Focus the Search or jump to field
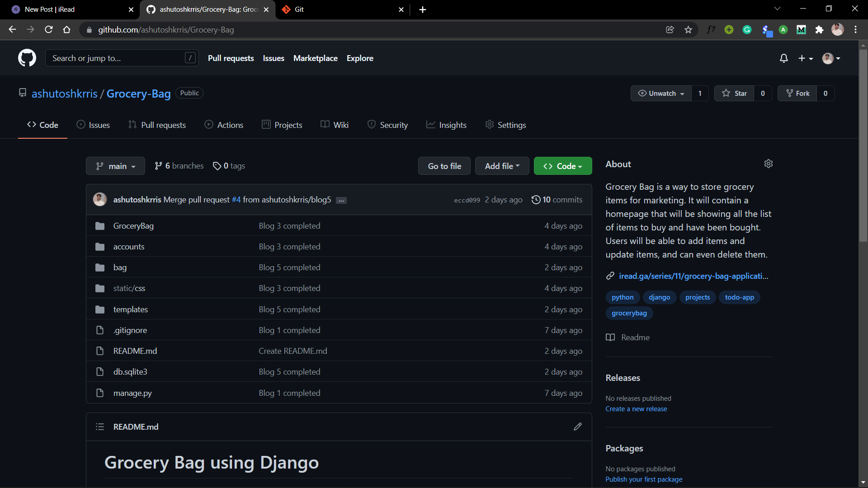This screenshot has height=488, width=868. click(118, 58)
